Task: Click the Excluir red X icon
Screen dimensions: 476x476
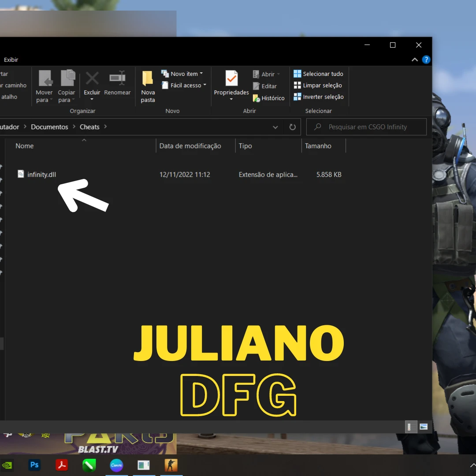Action: pyautogui.click(x=92, y=78)
